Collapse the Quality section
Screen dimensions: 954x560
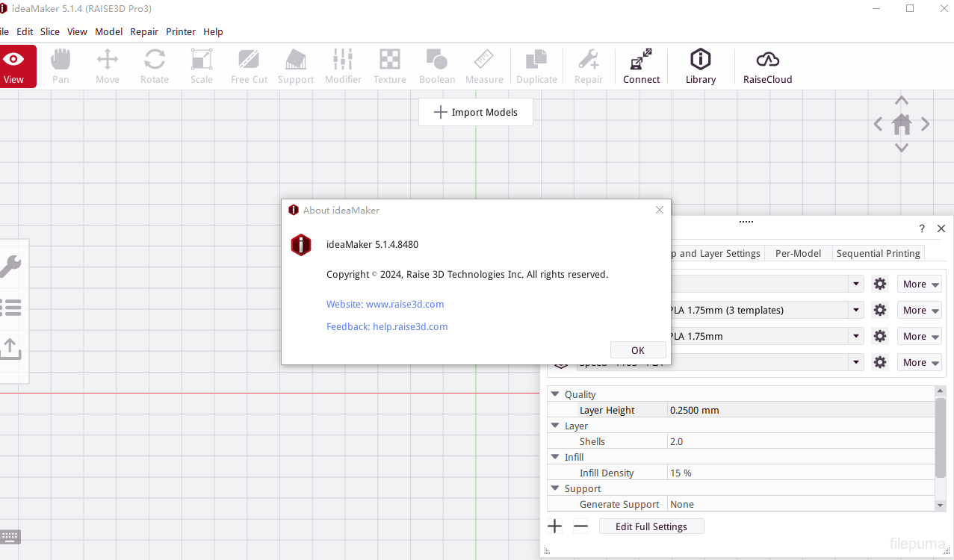click(555, 394)
